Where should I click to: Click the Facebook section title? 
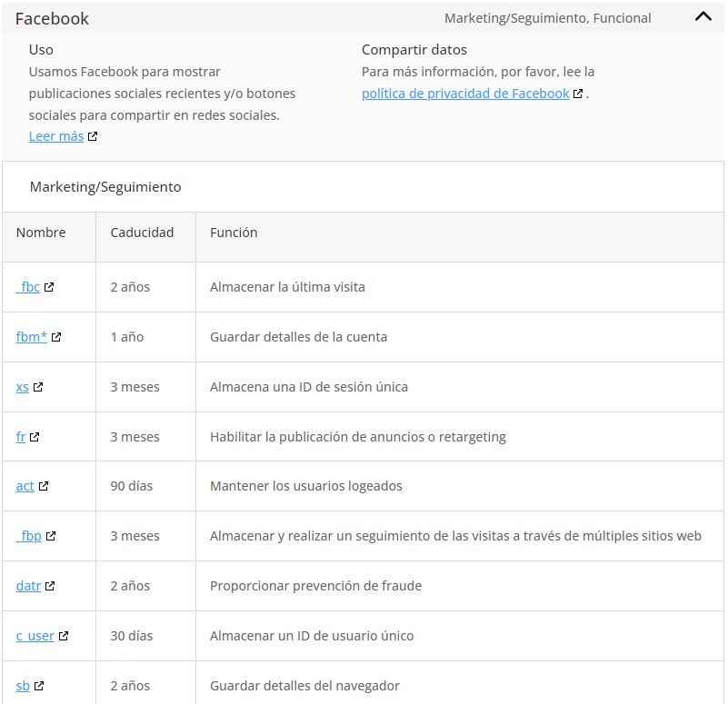52,18
